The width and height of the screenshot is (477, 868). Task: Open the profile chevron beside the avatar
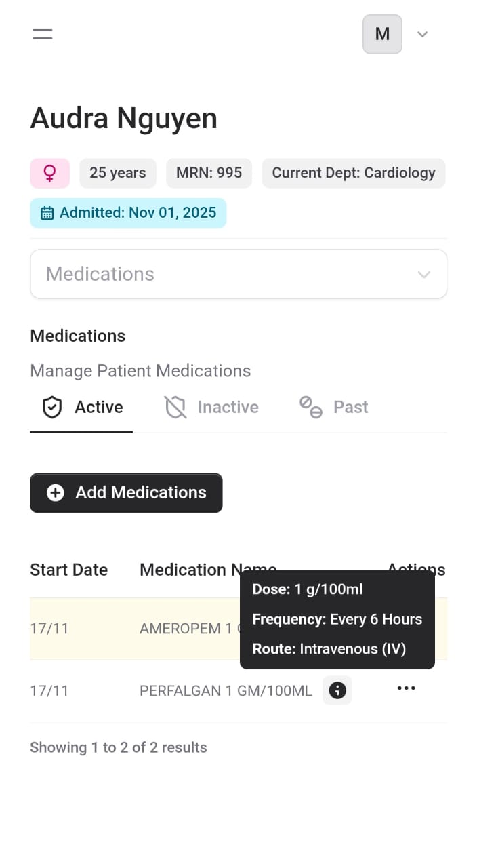pos(422,33)
